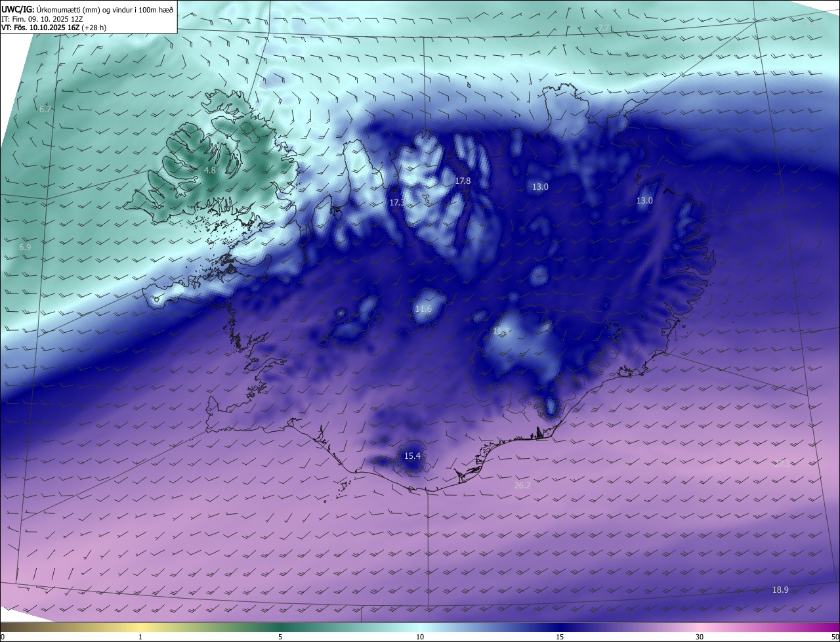Click the faint 7.7 value label
This screenshot has height=642, width=840.
pos(604,28)
